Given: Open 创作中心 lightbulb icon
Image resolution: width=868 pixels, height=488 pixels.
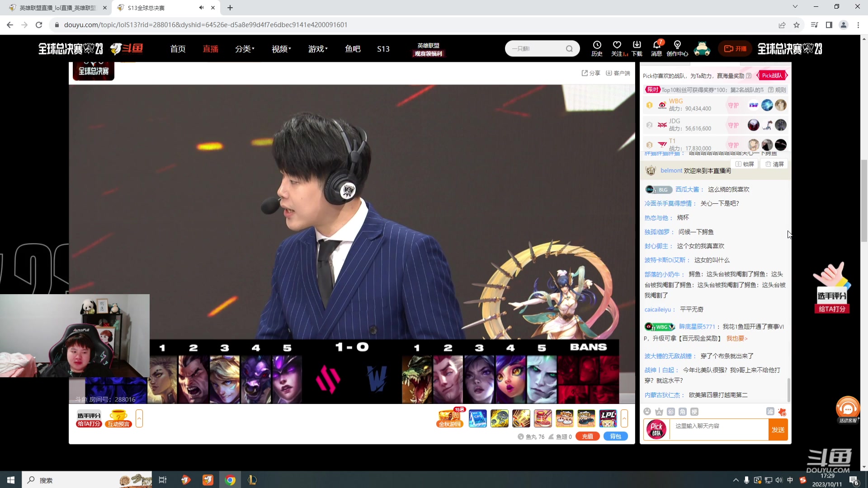Looking at the screenshot, I should pyautogui.click(x=677, y=48).
